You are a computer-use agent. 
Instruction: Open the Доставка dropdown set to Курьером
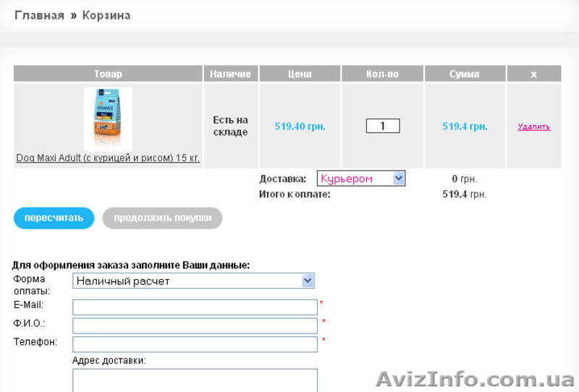tap(361, 179)
